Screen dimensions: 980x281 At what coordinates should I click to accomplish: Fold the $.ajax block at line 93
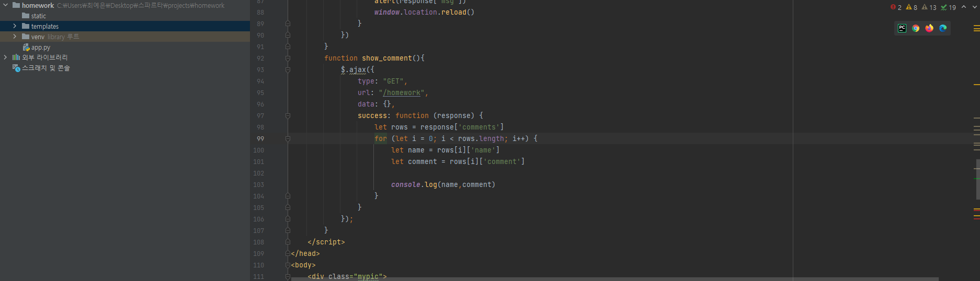click(x=288, y=70)
